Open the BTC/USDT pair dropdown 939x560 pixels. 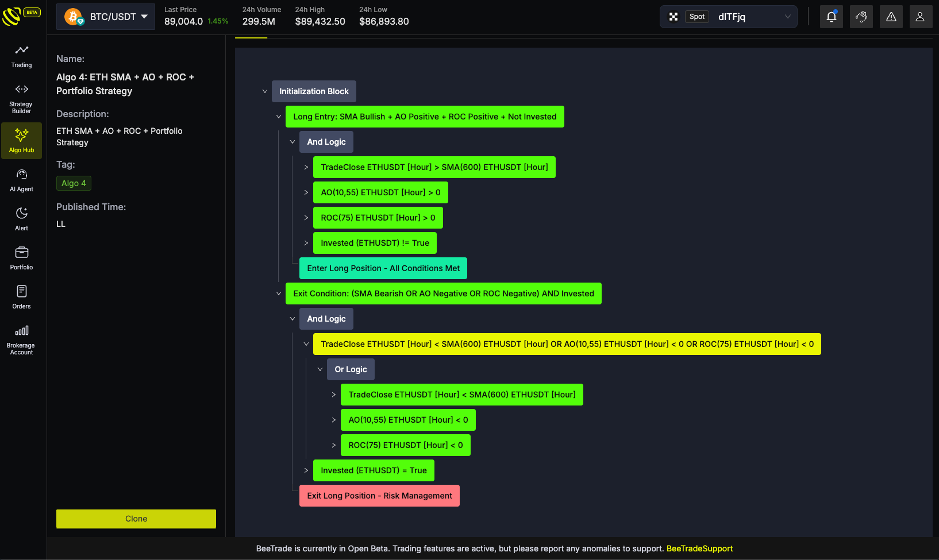106,17
